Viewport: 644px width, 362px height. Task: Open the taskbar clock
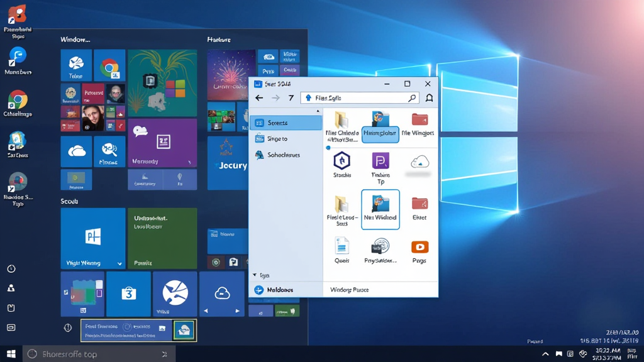(x=608, y=354)
